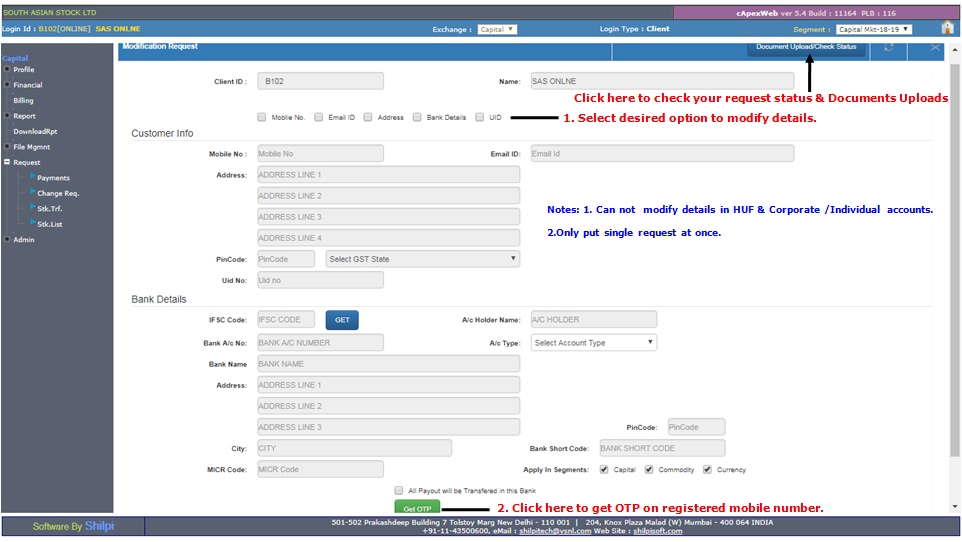Select the Capital sidebar heading
962x542 pixels.
pos(15,58)
